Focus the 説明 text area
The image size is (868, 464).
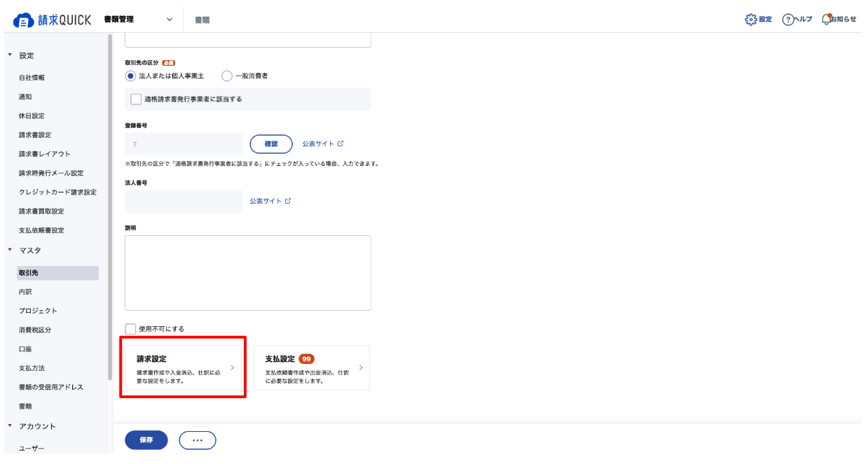coord(248,273)
